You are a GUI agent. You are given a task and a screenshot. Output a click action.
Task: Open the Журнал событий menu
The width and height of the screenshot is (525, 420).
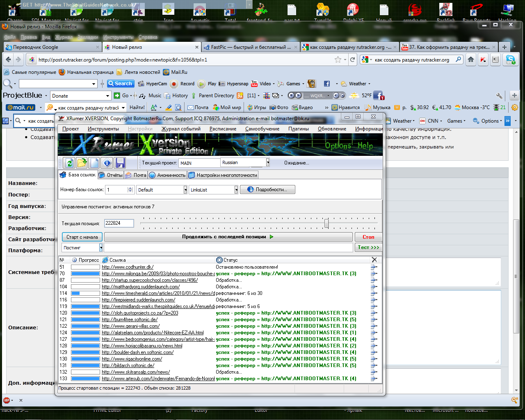point(181,128)
